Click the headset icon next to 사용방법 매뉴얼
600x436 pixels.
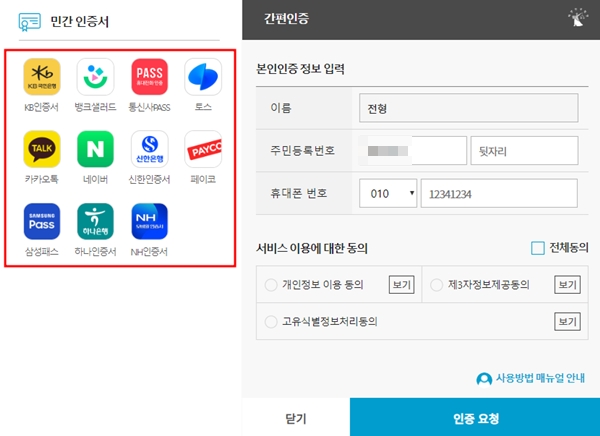tap(484, 379)
